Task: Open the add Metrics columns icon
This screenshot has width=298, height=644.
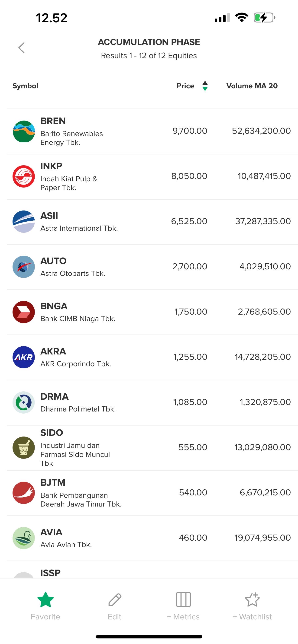Action: click(x=183, y=600)
